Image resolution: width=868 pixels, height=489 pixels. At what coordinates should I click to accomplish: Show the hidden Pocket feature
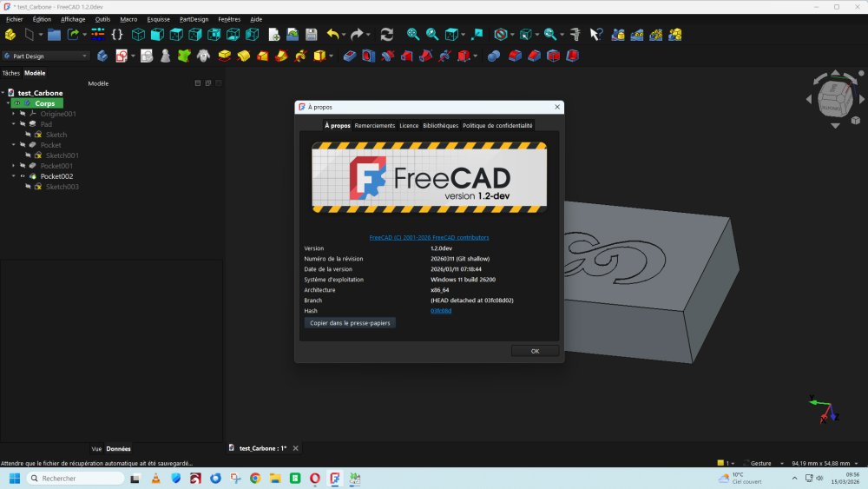click(x=23, y=145)
